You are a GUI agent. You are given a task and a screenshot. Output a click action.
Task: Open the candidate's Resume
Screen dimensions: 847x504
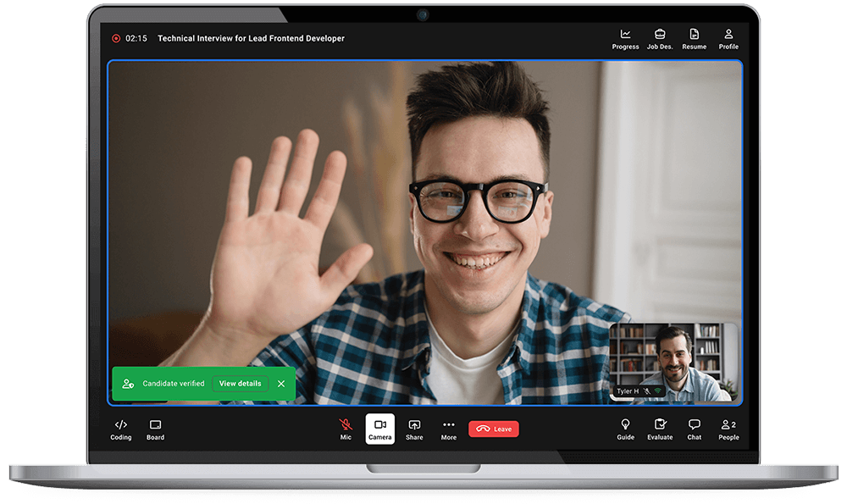click(694, 39)
